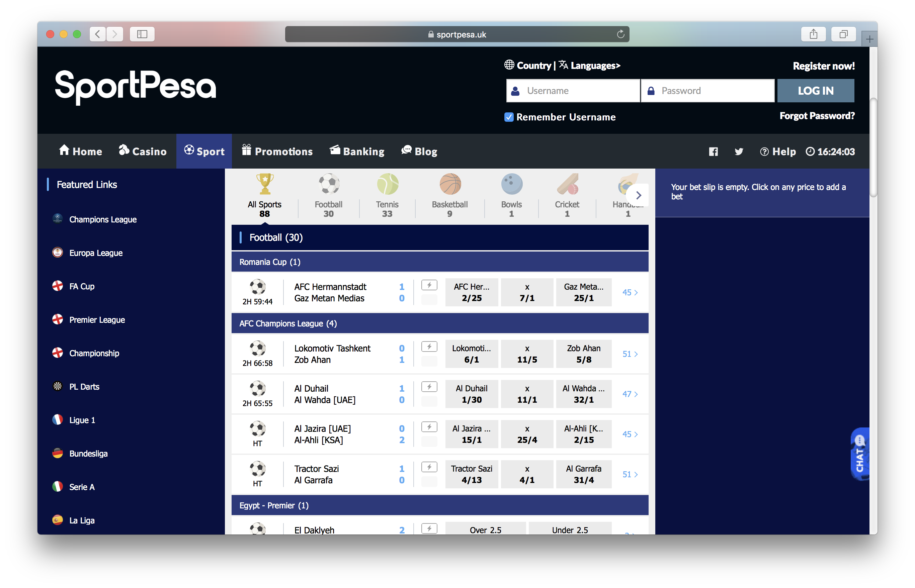Select the Cricket 1 sport tab
This screenshot has height=588, width=915.
567,195
